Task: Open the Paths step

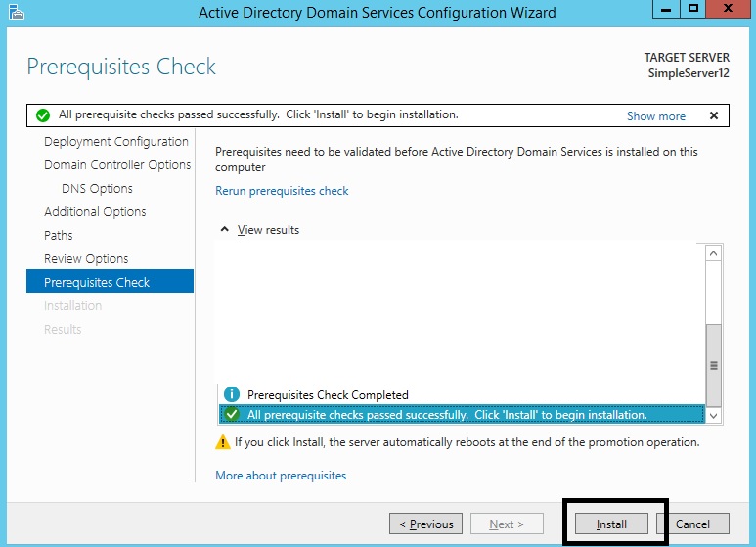Action: [x=59, y=236]
